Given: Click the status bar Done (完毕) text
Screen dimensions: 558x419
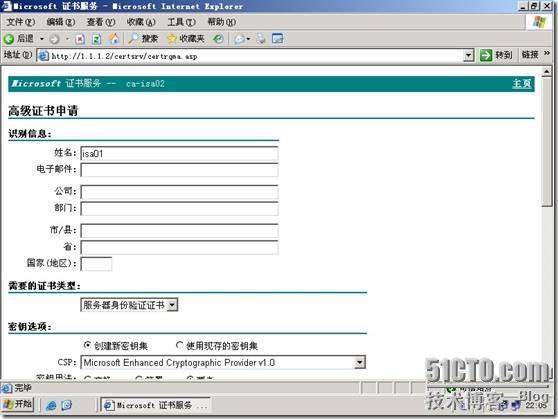Looking at the screenshot, I should [x=23, y=388].
